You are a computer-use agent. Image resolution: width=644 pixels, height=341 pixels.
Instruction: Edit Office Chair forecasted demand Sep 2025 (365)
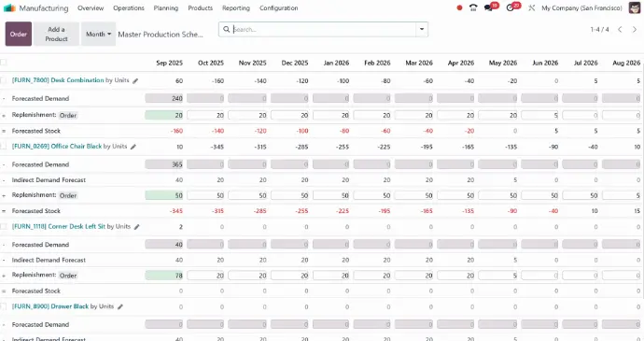pos(164,164)
